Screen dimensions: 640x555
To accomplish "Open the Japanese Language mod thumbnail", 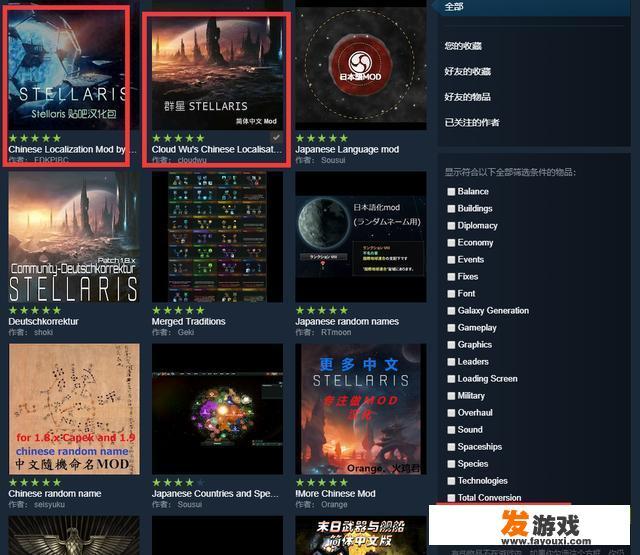I will tap(361, 65).
